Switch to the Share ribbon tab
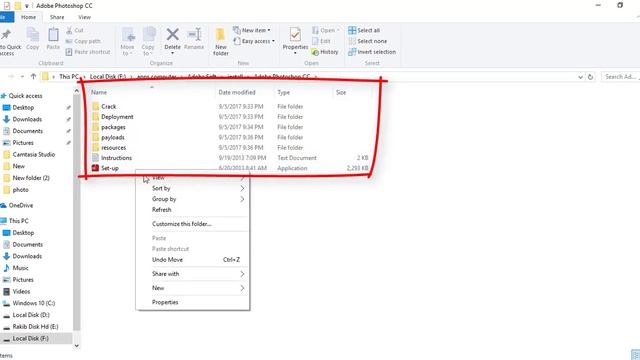The width and height of the screenshot is (640, 360). click(57, 17)
